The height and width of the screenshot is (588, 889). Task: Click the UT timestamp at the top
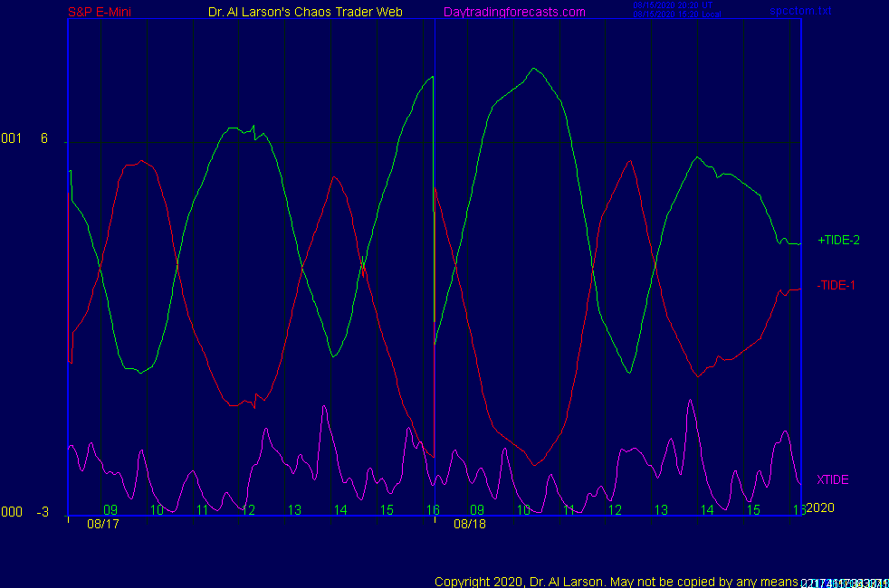(x=674, y=5)
